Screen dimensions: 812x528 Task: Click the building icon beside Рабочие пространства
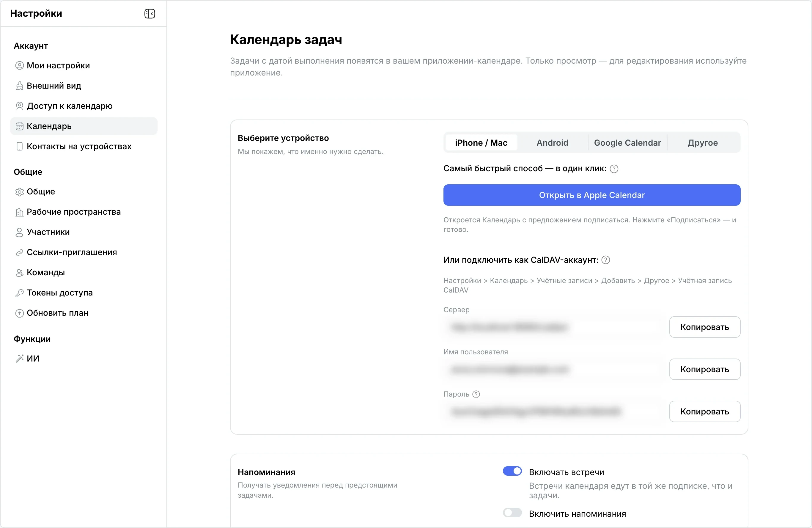(19, 212)
